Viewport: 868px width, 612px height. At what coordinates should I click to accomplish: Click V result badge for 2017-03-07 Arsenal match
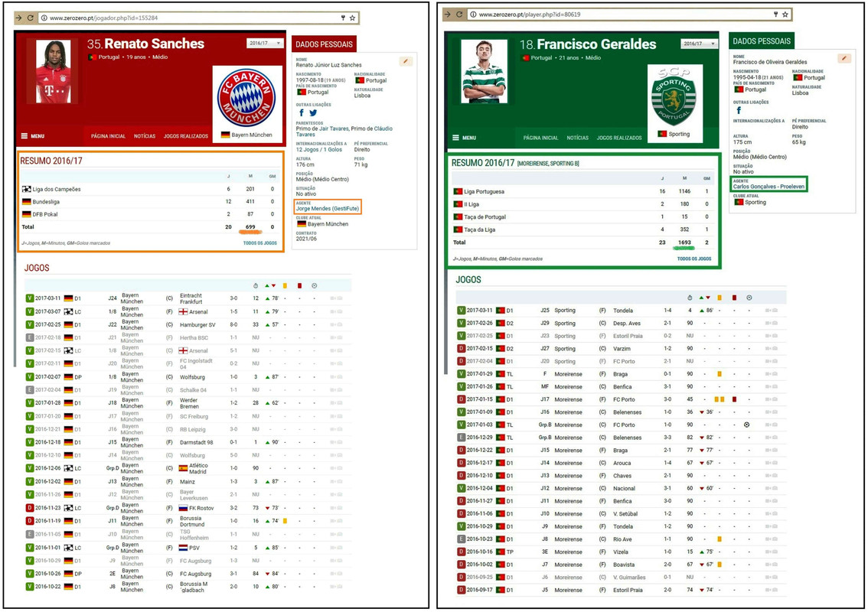(30, 311)
